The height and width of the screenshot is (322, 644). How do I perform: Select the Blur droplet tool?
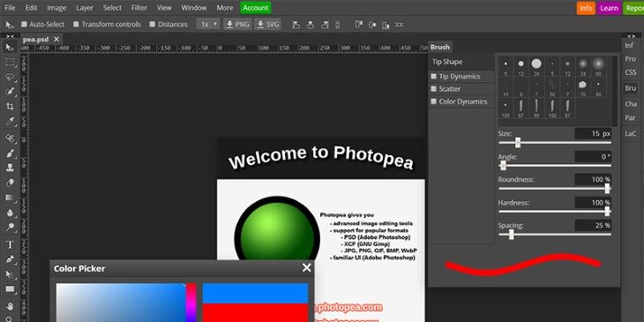[x=10, y=213]
